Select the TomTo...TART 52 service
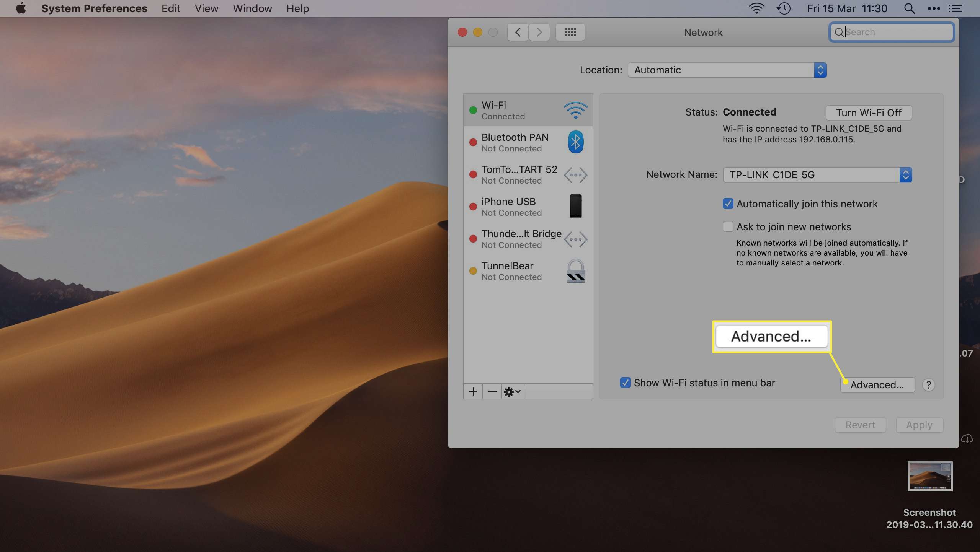The image size is (980, 552). (x=528, y=174)
